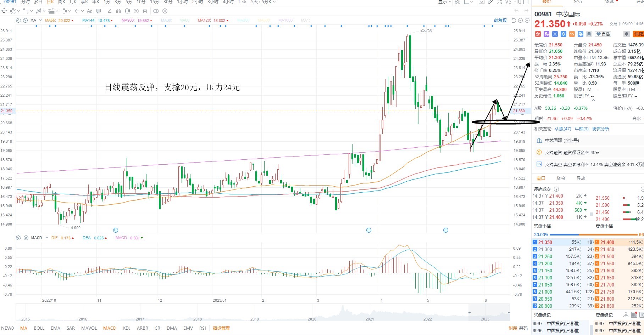Switch to 30分 minute chart
This screenshot has width=644, height=335.
coord(168,2)
